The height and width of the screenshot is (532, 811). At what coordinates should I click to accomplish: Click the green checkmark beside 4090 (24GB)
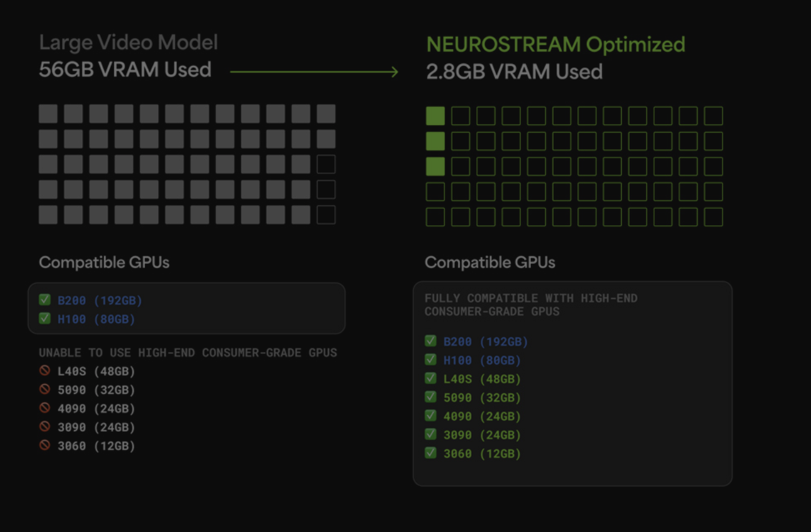pos(431,416)
